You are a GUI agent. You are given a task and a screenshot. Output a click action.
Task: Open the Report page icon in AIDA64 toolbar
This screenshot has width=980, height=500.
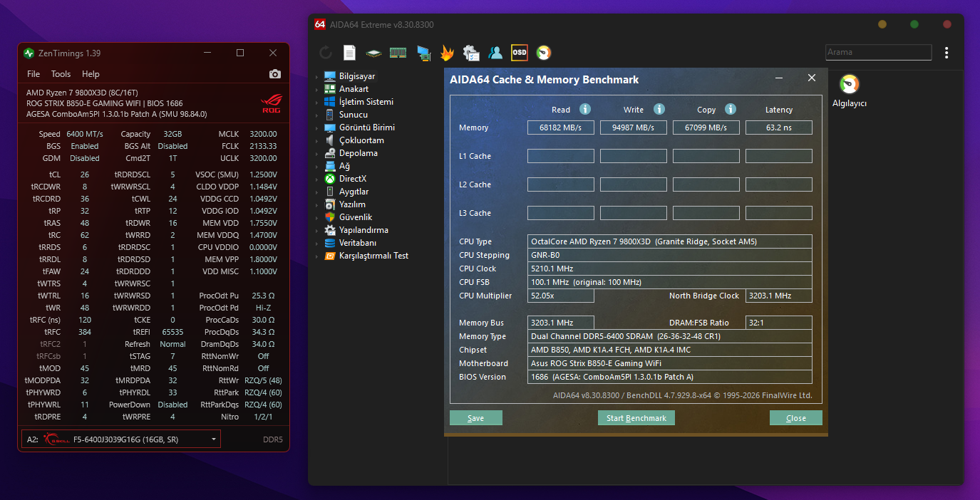click(x=349, y=52)
